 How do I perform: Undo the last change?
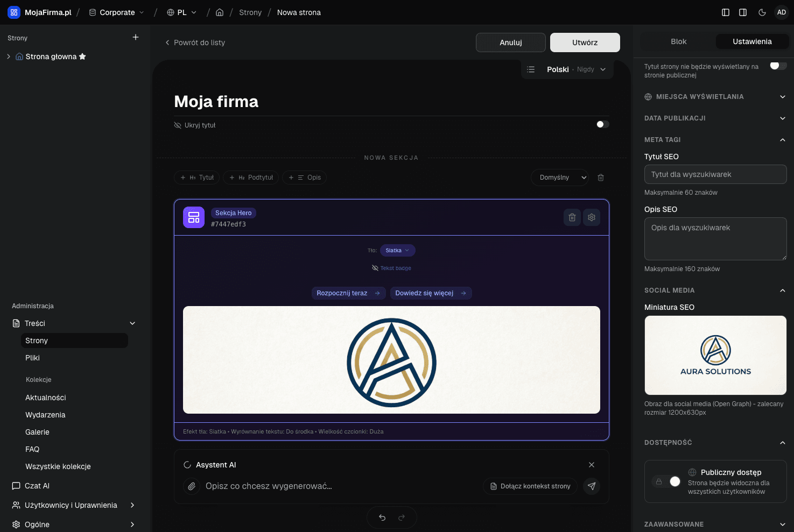382,517
